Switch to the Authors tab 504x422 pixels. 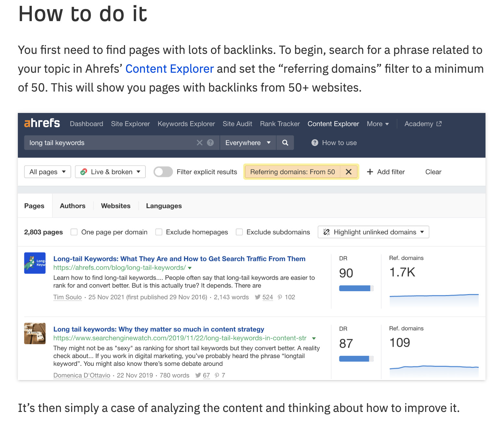[72, 205]
